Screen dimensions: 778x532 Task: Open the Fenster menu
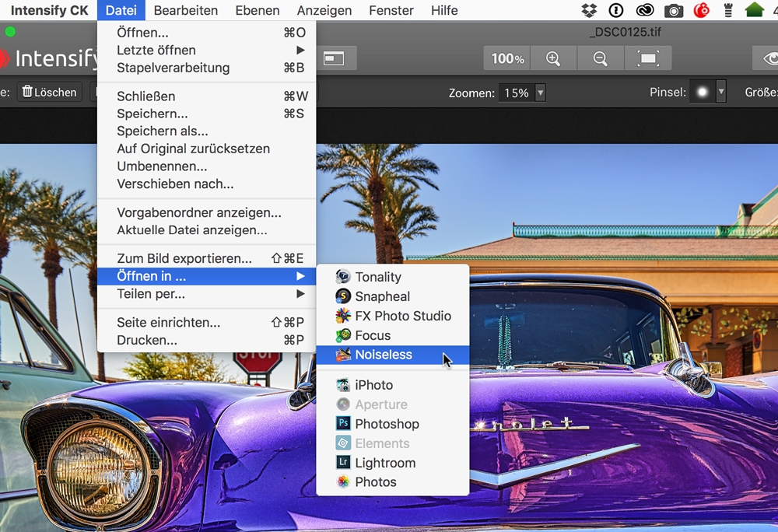[x=391, y=10]
